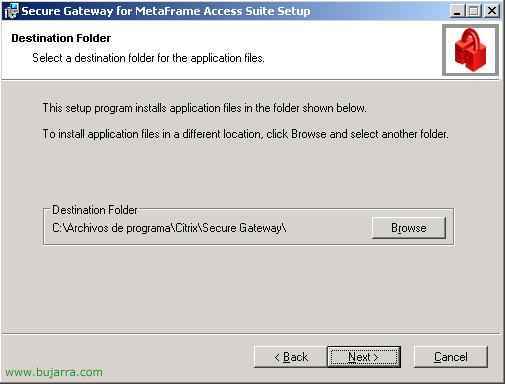Screen dimensions: 506x384
Task: Open Browse to choose another folder
Action: (409, 228)
